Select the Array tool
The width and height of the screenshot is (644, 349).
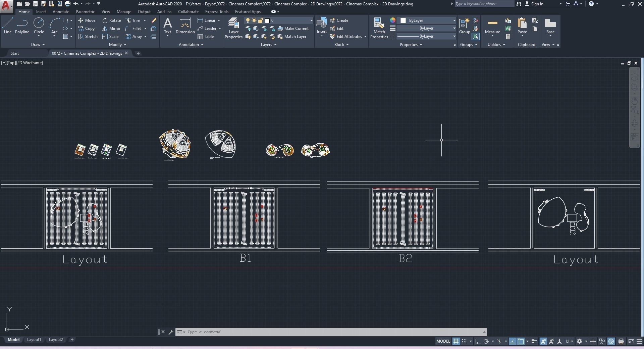pyautogui.click(x=134, y=37)
